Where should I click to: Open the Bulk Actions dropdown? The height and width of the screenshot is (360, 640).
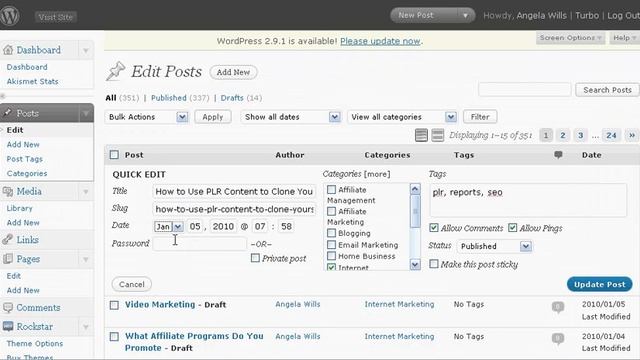click(x=147, y=117)
